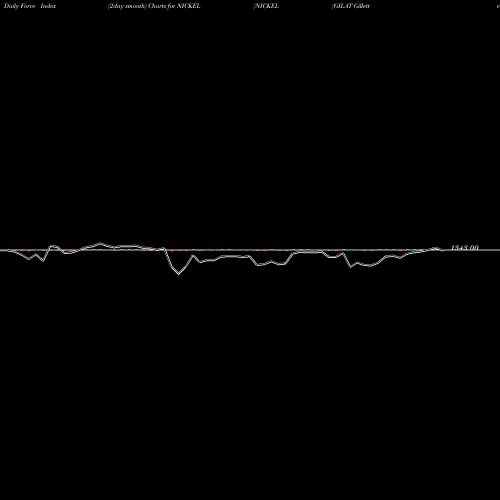Click the '(GILAT Gillett' header text
Image resolution: width=500 pixels, height=500 pixels.
tap(351, 6)
